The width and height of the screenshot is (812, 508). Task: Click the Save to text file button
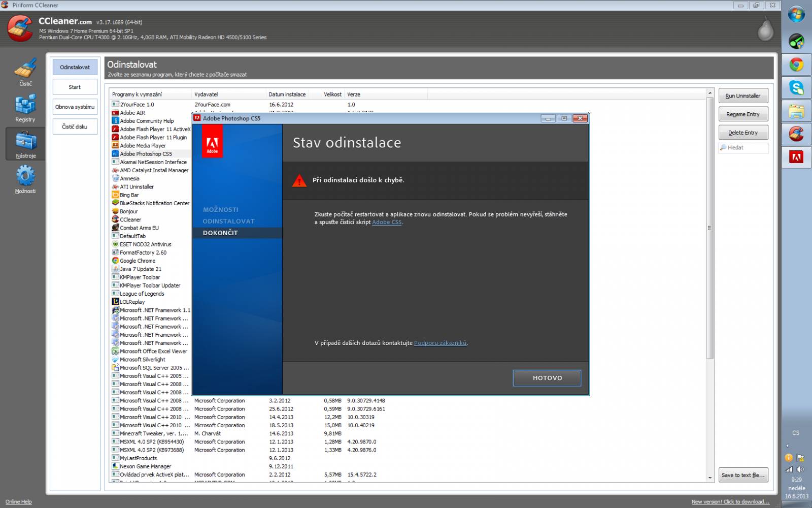point(743,475)
